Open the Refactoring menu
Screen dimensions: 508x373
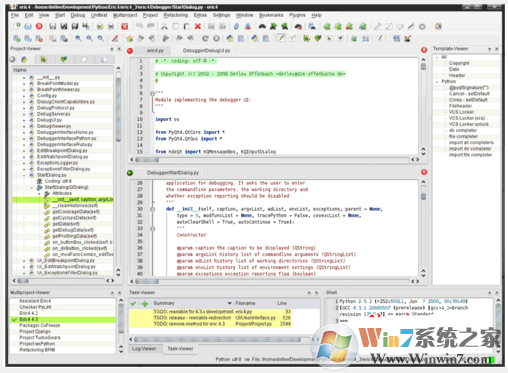click(176, 15)
